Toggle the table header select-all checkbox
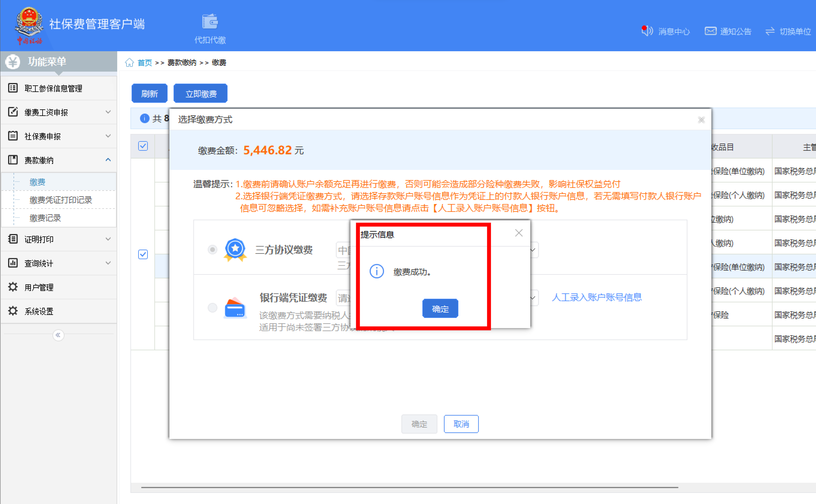 [x=143, y=146]
